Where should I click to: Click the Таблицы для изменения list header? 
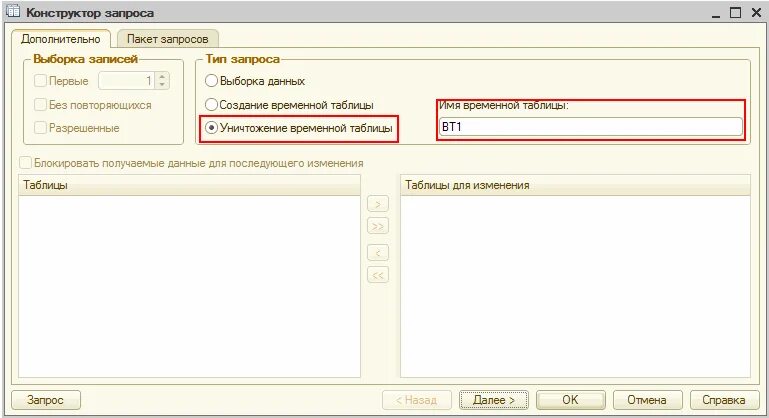click(575, 185)
